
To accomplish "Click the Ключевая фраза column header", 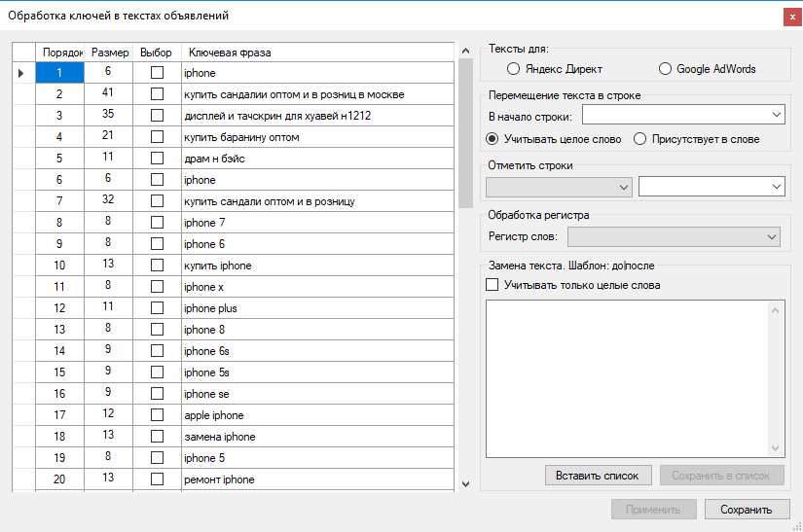I will click(230, 52).
